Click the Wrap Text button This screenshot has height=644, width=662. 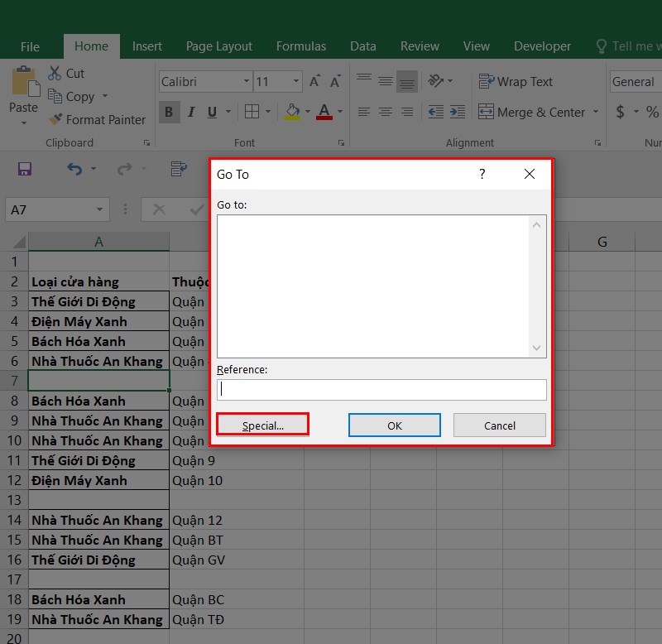pyautogui.click(x=516, y=81)
